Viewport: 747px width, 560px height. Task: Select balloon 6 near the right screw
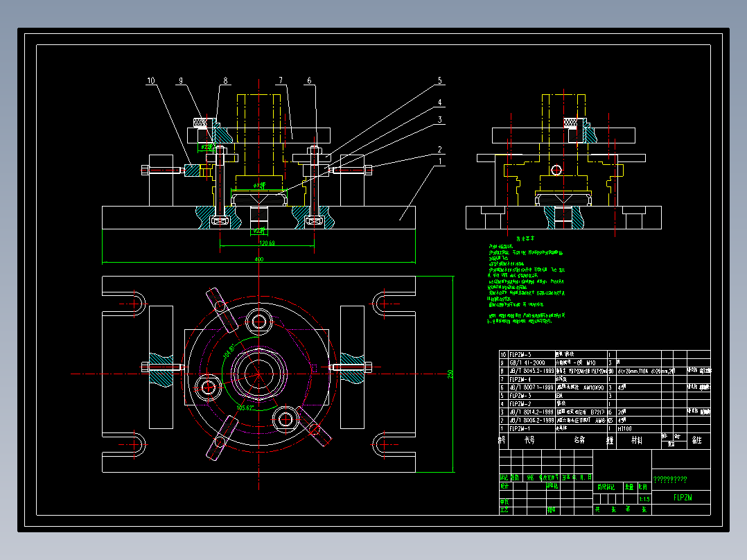309,80
